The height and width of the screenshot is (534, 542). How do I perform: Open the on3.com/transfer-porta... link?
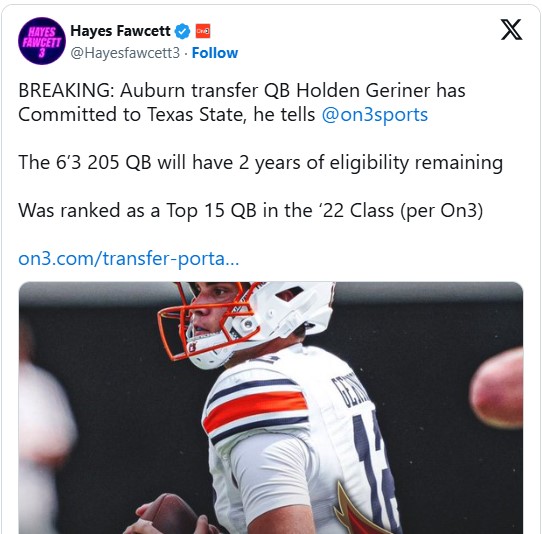[x=129, y=258]
